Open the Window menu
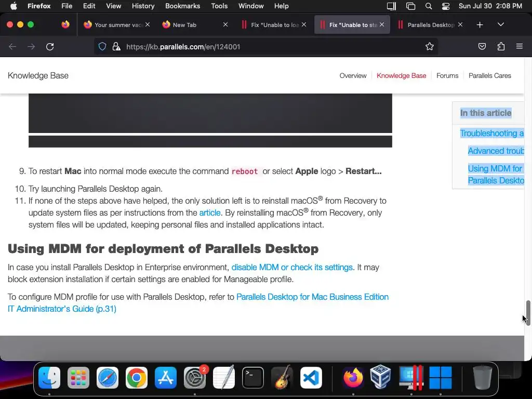 pyautogui.click(x=251, y=6)
